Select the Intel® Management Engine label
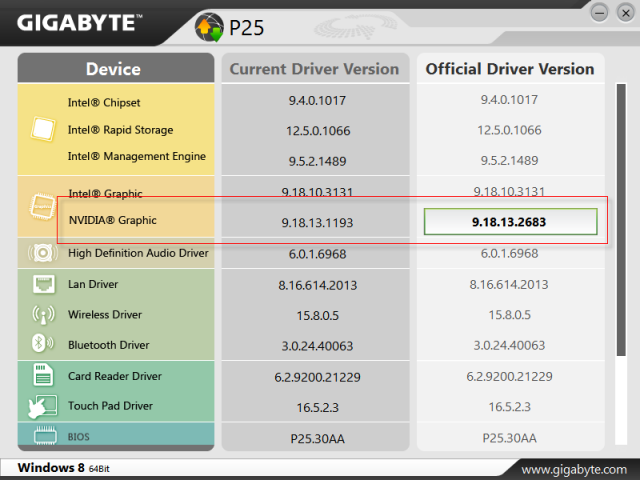640x480 pixels. coord(136,156)
